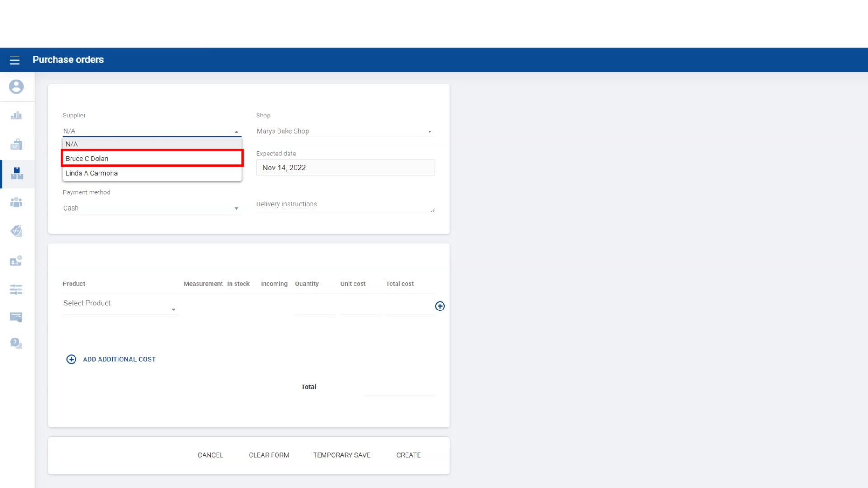Click the CREATE button
The height and width of the screenshot is (488, 868).
point(408,455)
